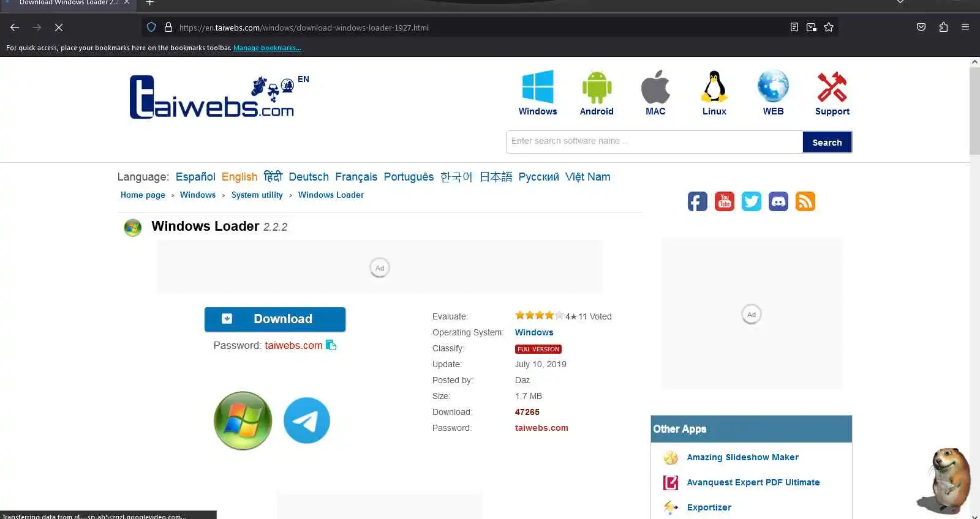Click the download count 47265
980x519 pixels.
point(527,412)
